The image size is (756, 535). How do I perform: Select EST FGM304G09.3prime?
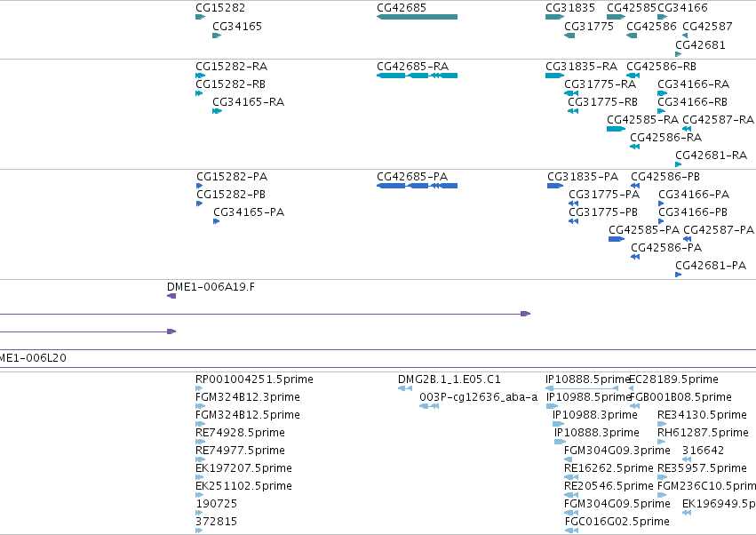[x=617, y=450]
